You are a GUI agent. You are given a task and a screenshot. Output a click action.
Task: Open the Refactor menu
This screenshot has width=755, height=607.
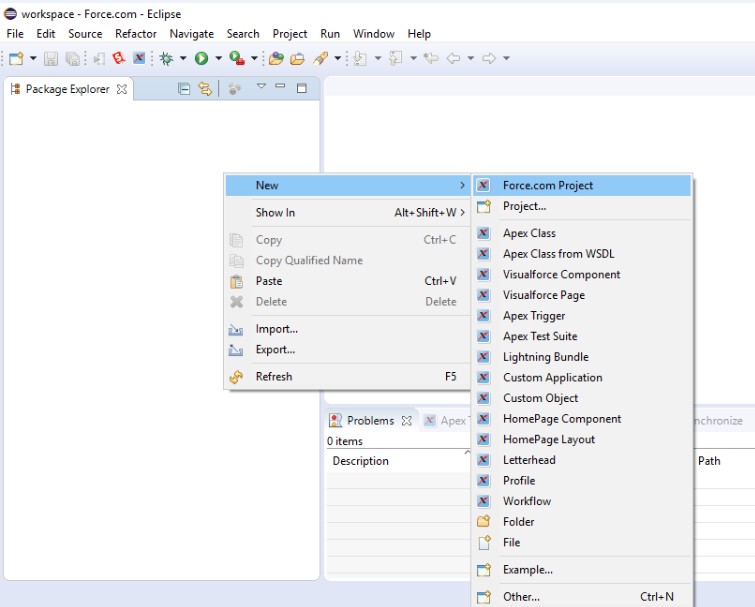click(135, 34)
